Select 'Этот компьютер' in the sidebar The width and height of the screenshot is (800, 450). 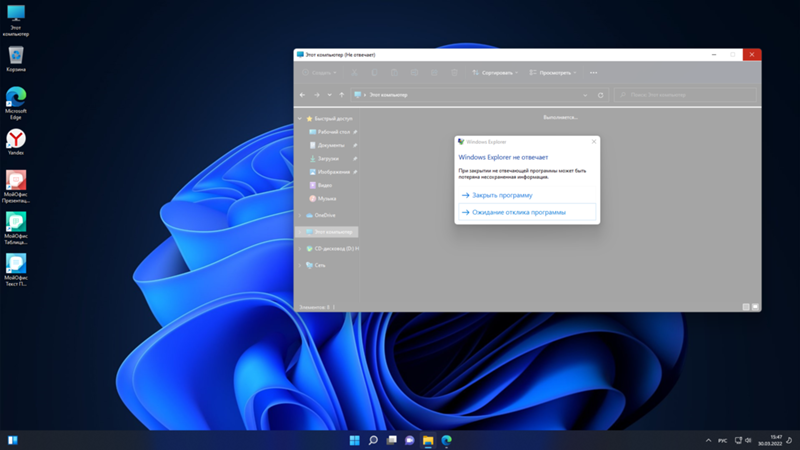(327, 232)
